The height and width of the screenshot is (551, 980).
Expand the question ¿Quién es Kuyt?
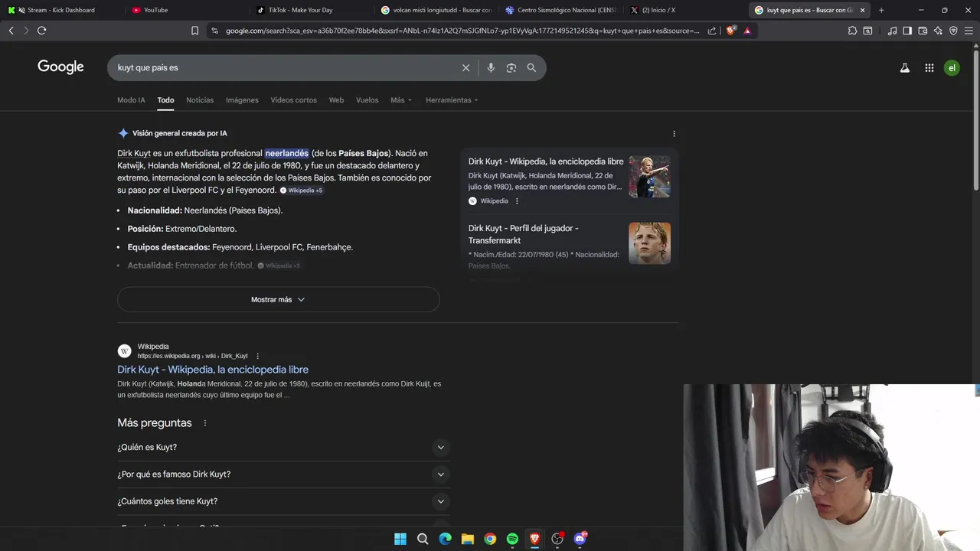pyautogui.click(x=283, y=447)
